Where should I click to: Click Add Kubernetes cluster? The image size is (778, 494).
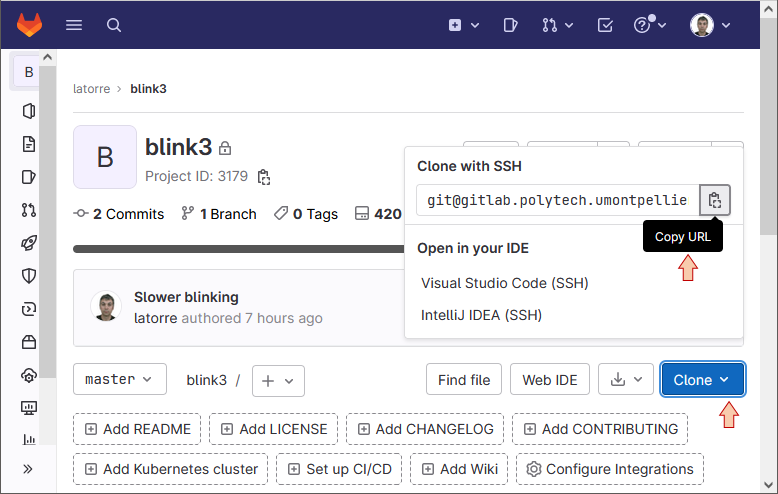[170, 469]
